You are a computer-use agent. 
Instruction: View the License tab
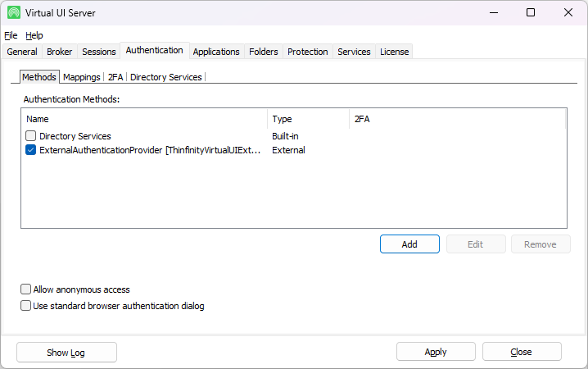(394, 52)
